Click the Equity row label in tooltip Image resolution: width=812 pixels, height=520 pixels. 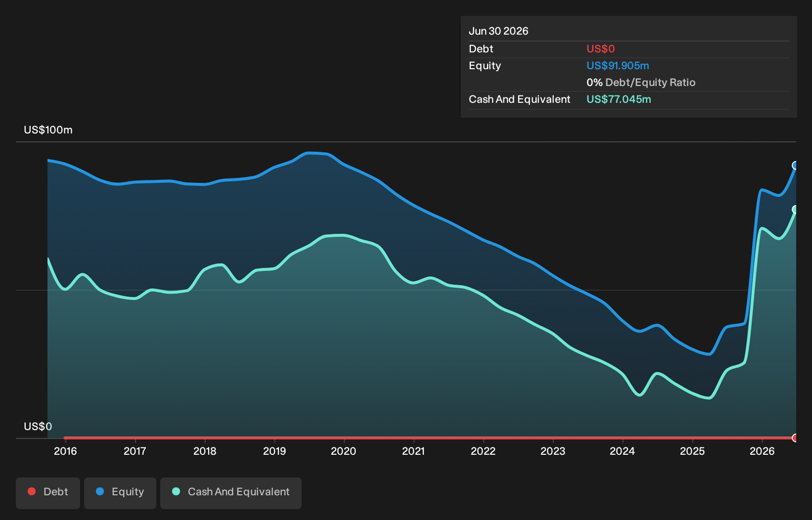[x=485, y=66]
